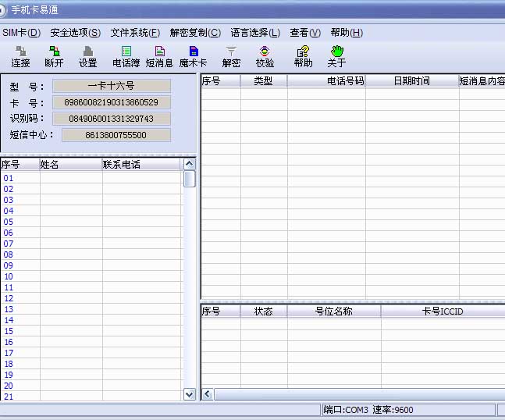Click the 解密 (Decrypt) toolbar icon
505x420 pixels.
(x=231, y=57)
